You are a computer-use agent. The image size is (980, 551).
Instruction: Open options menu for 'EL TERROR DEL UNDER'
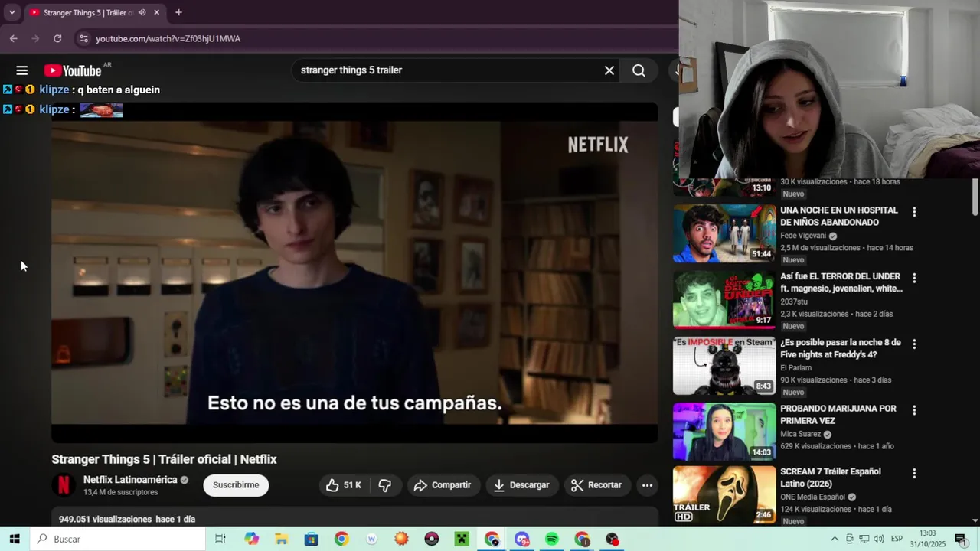click(913, 278)
